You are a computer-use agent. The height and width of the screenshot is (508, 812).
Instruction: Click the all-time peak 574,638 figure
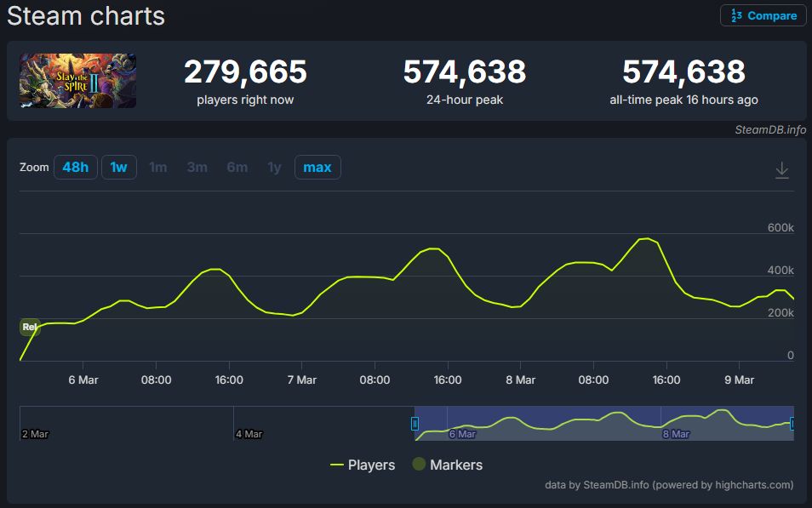(683, 72)
